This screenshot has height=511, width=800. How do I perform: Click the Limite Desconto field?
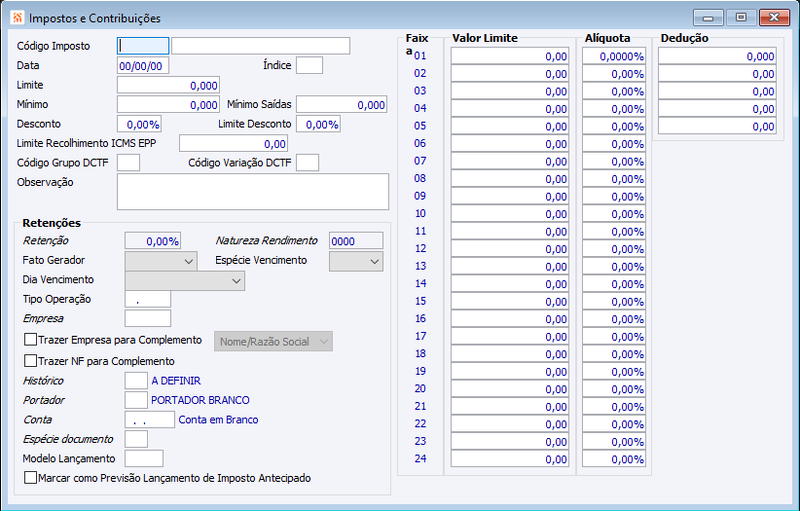coord(318,124)
